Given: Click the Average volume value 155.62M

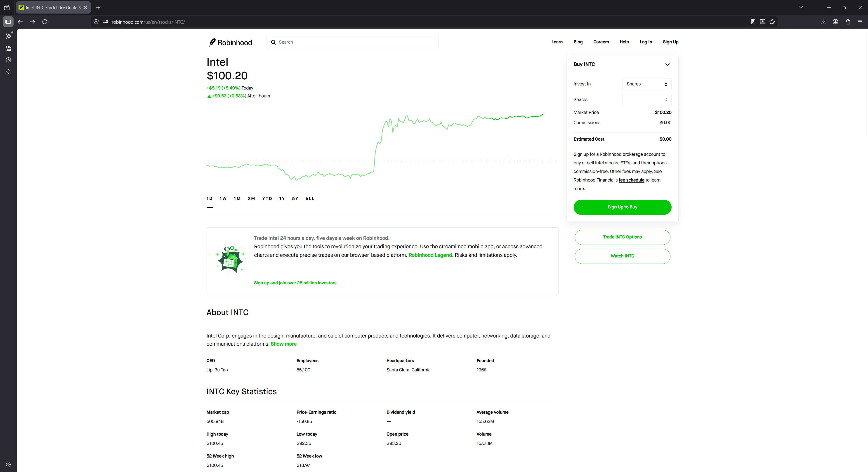Looking at the screenshot, I should point(485,421).
